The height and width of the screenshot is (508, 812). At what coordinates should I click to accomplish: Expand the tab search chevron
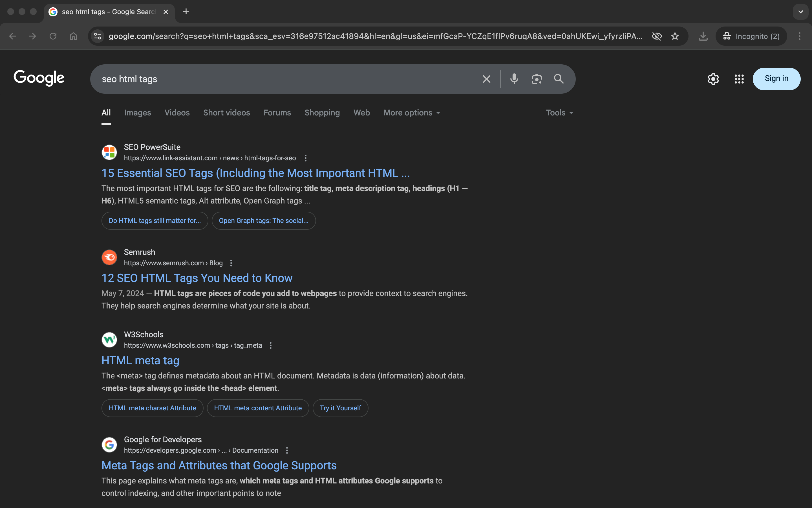point(801,12)
